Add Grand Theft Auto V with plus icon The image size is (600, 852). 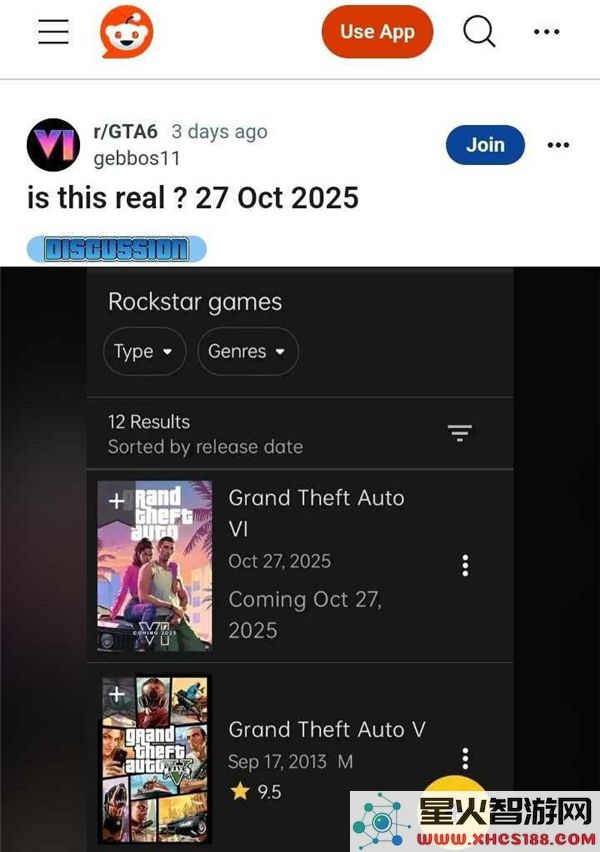tap(116, 694)
